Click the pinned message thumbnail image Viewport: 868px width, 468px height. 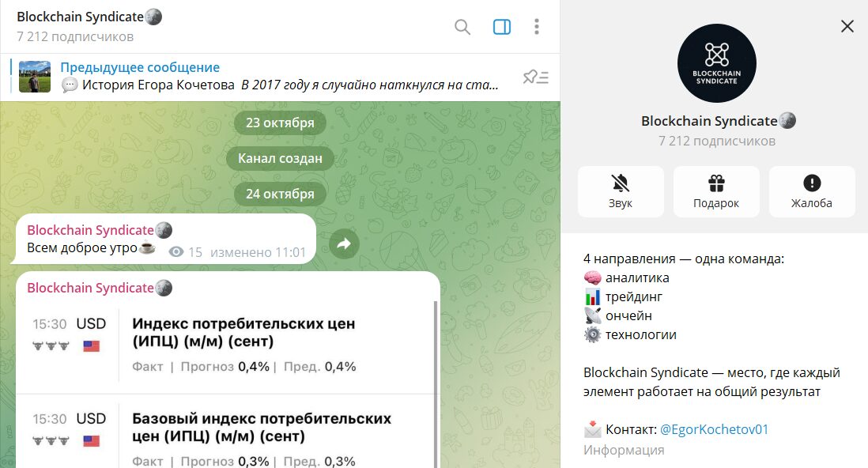pos(35,77)
